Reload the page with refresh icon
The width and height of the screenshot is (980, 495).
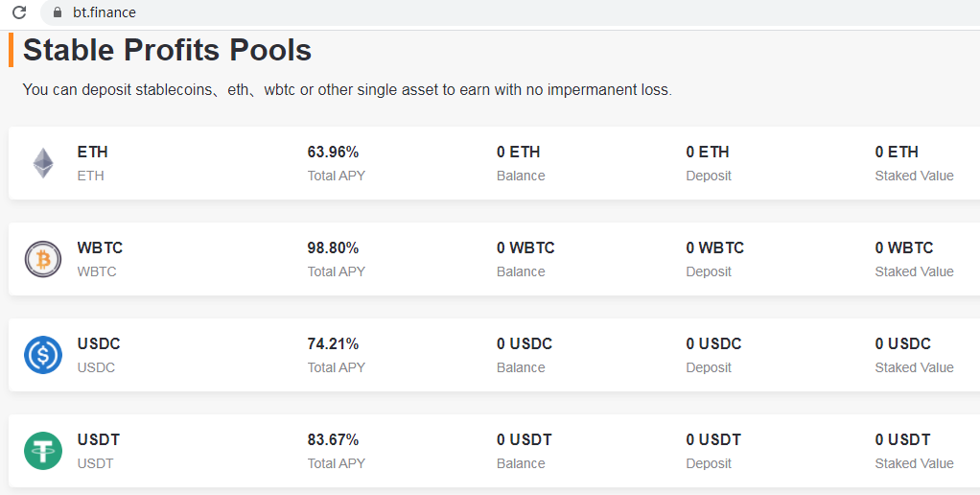pyautogui.click(x=19, y=12)
